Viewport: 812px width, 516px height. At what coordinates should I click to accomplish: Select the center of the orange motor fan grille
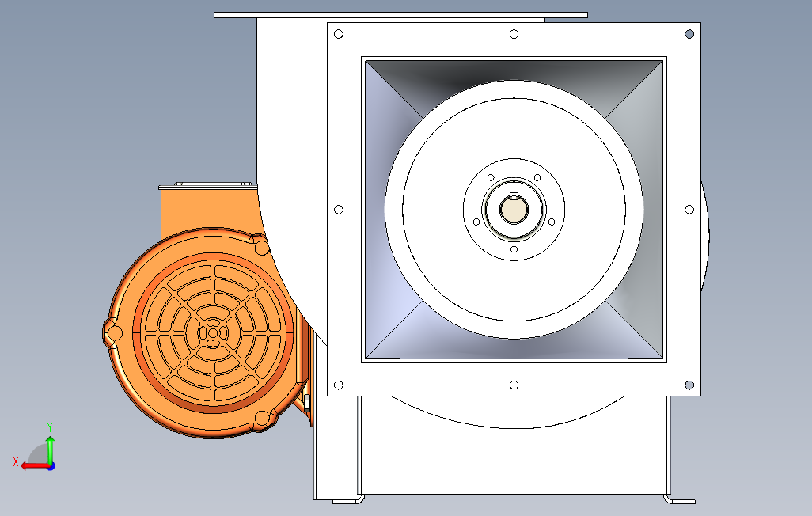coord(213,333)
